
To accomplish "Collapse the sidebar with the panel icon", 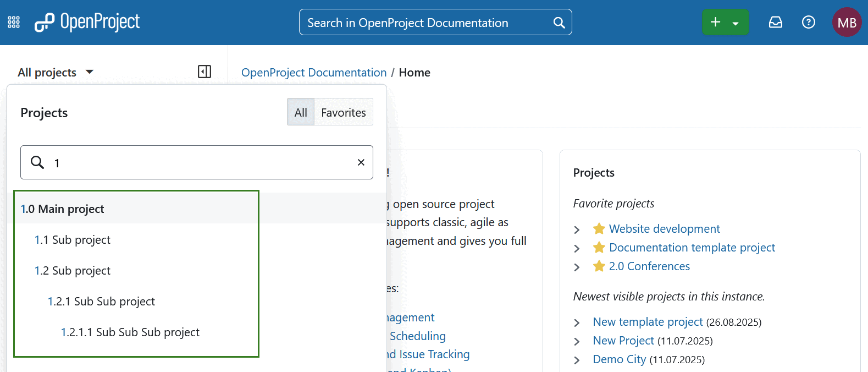I will tap(204, 72).
